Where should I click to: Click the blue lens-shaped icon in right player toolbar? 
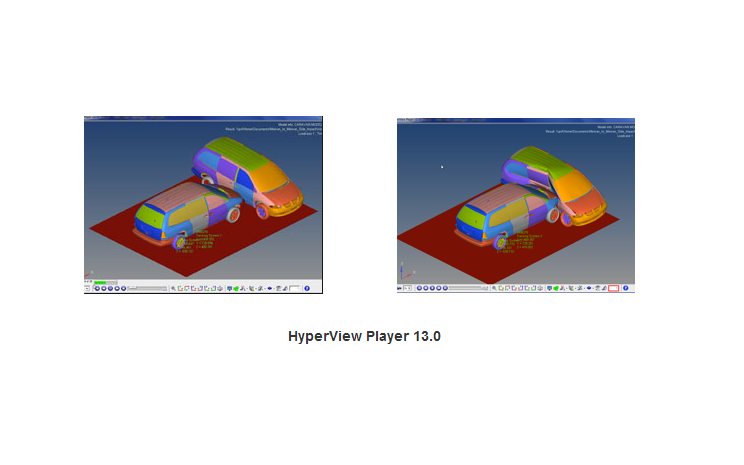589,288
